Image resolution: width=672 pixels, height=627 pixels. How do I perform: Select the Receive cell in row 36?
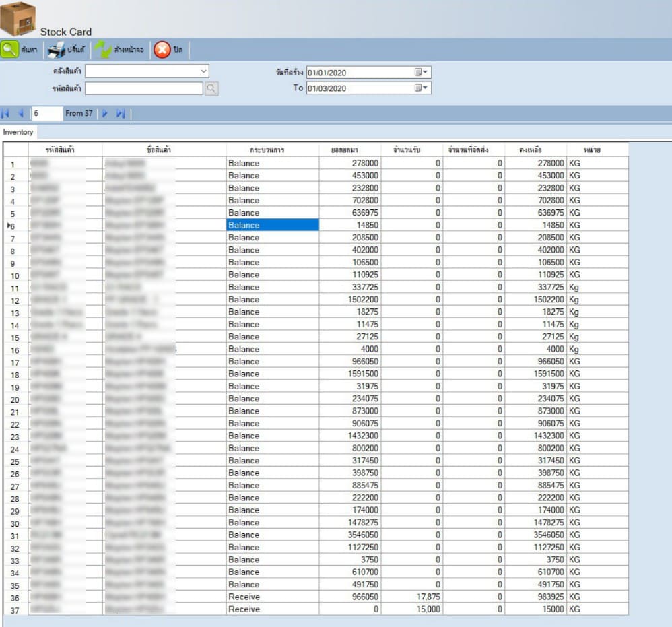(272, 597)
